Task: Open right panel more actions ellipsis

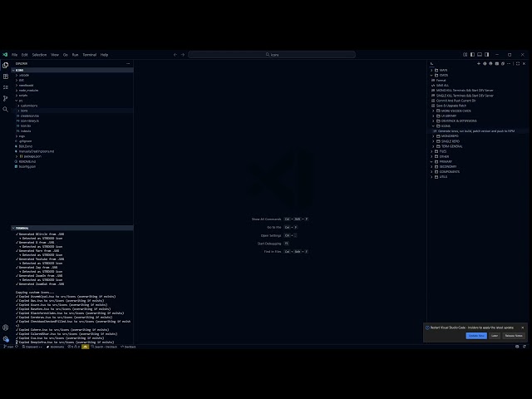Action: [509, 63]
